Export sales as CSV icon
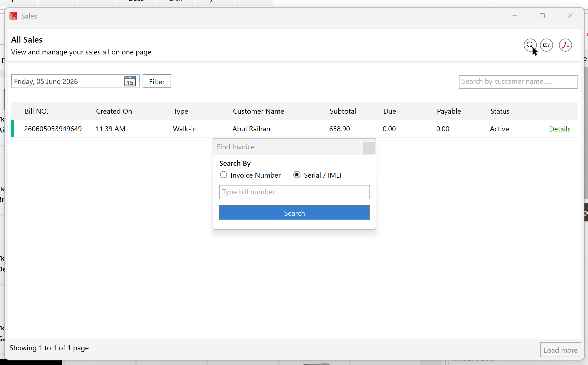This screenshot has width=588, height=365. [546, 45]
